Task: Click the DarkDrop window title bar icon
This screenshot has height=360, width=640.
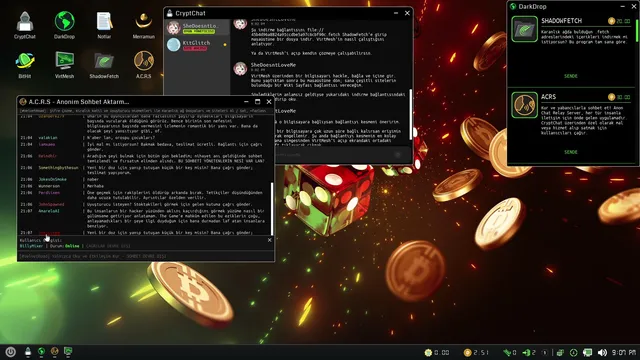Action: 513,7
